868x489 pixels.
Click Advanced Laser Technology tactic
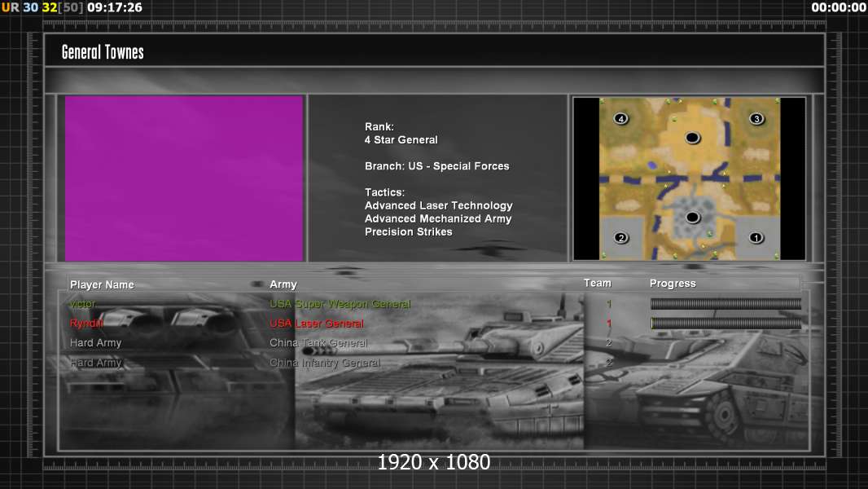click(x=438, y=205)
